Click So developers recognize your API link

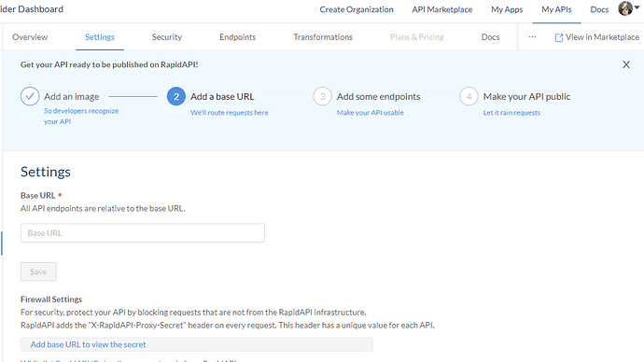(x=81, y=116)
